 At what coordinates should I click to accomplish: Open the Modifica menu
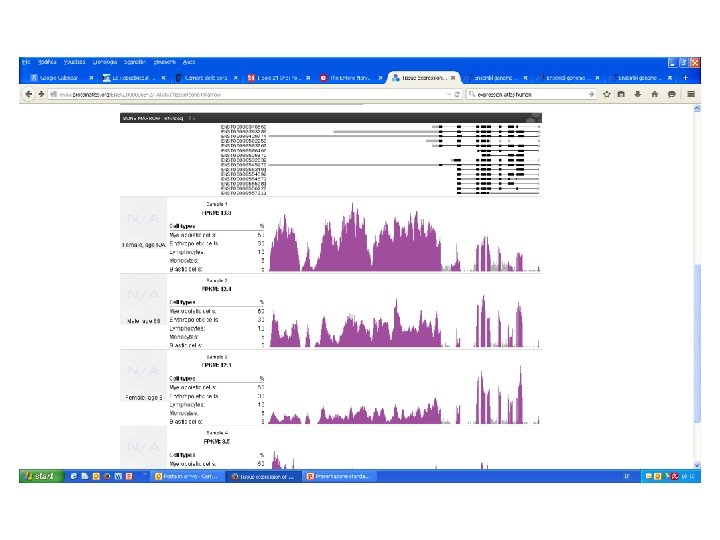click(47, 62)
